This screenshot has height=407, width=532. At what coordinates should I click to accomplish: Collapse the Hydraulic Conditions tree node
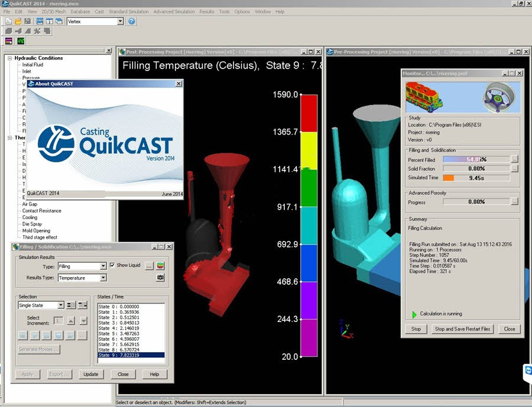tap(10, 58)
